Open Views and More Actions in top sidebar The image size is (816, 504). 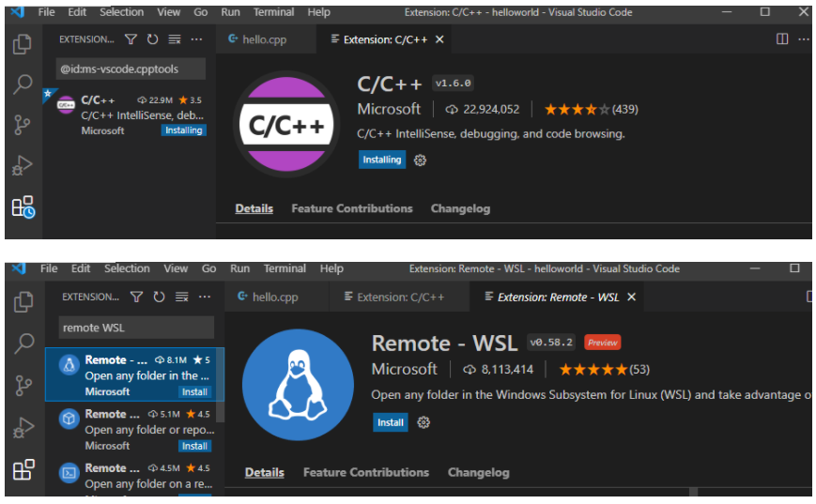196,39
